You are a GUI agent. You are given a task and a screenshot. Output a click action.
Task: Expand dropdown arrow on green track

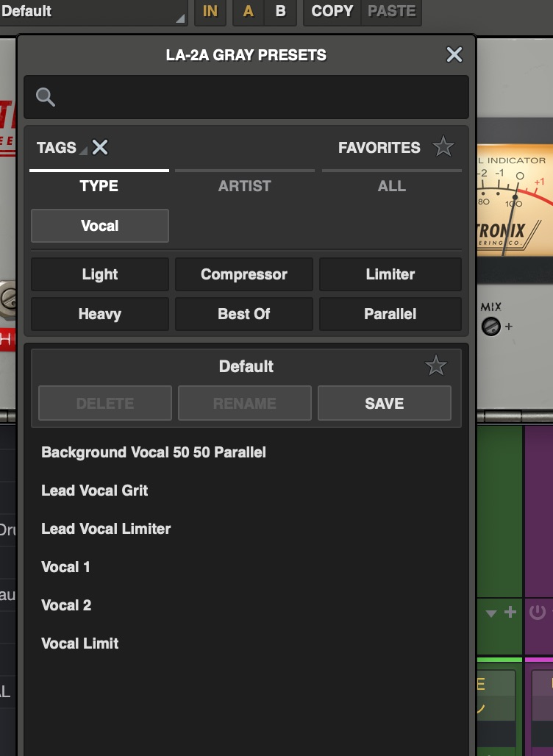pos(491,613)
